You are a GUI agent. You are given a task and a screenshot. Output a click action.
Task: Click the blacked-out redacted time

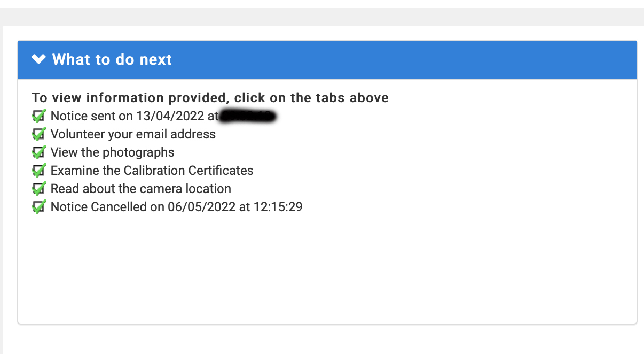(x=248, y=116)
